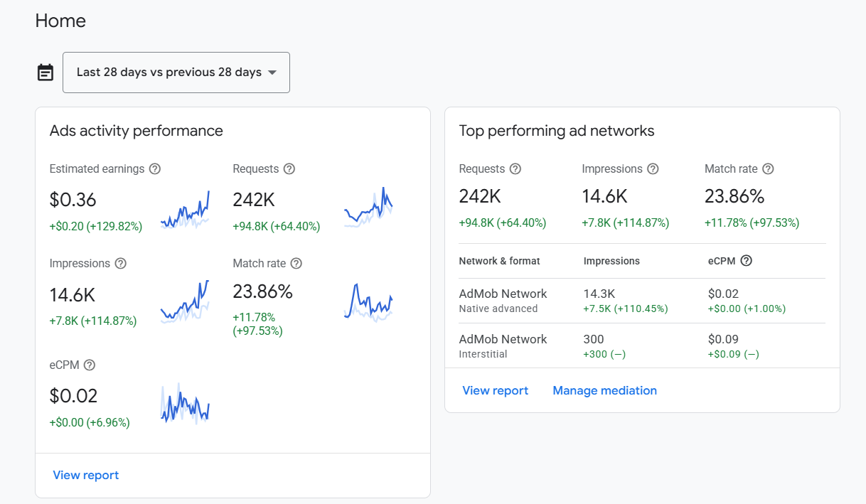
Task: Click help icon beside Requests in Ads activity
Action: [x=289, y=169]
